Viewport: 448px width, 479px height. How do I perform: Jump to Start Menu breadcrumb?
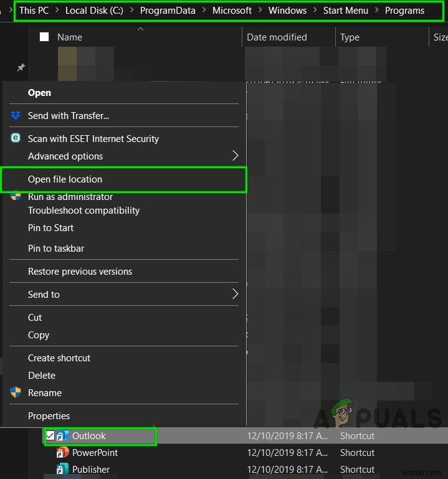(346, 11)
